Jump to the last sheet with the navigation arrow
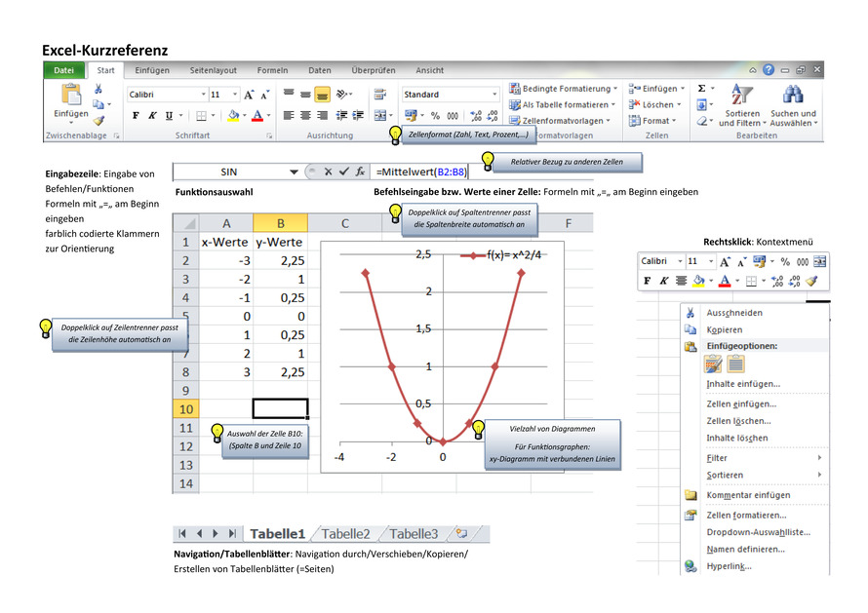 click(x=232, y=533)
